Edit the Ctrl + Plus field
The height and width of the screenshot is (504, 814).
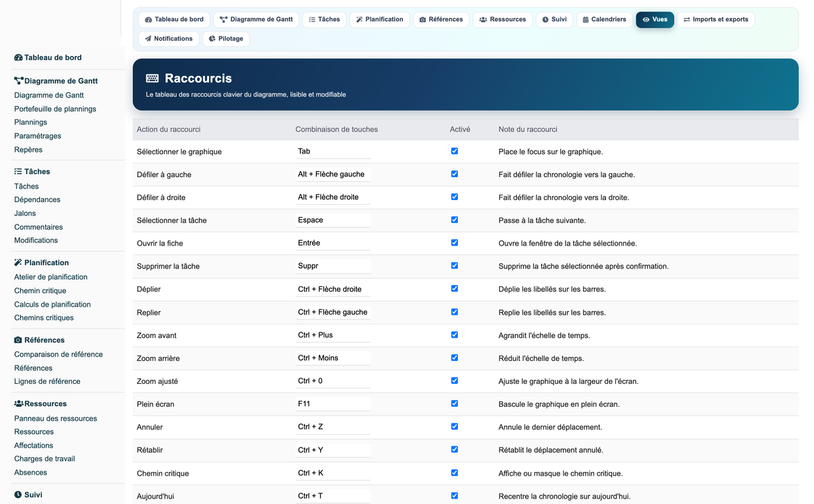point(333,335)
